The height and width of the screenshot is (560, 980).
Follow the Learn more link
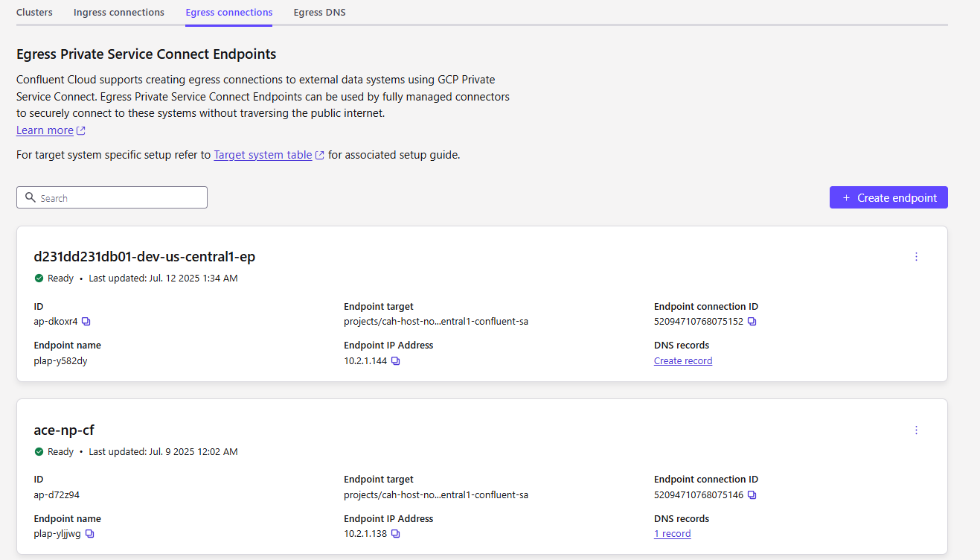point(45,130)
